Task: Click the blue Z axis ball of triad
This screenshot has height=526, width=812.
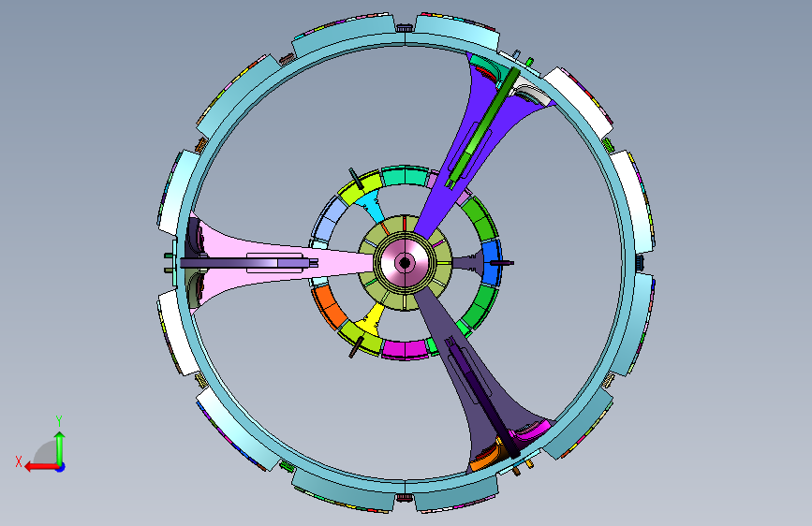Action: point(61,467)
